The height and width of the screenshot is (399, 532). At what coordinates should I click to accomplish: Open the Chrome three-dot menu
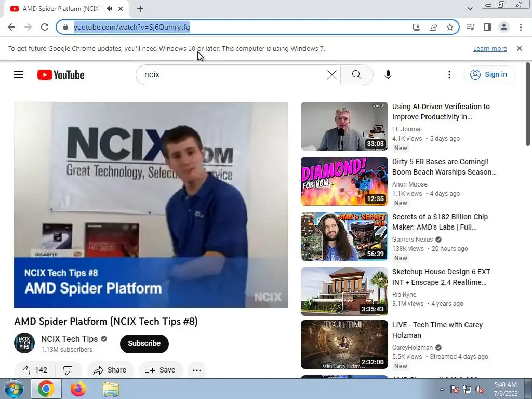pos(521,27)
